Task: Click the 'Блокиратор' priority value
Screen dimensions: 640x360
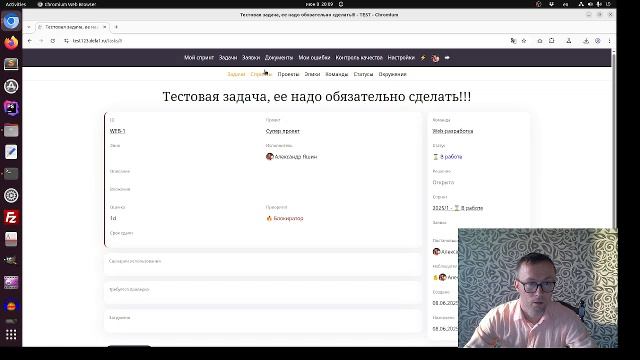Action: [285, 218]
